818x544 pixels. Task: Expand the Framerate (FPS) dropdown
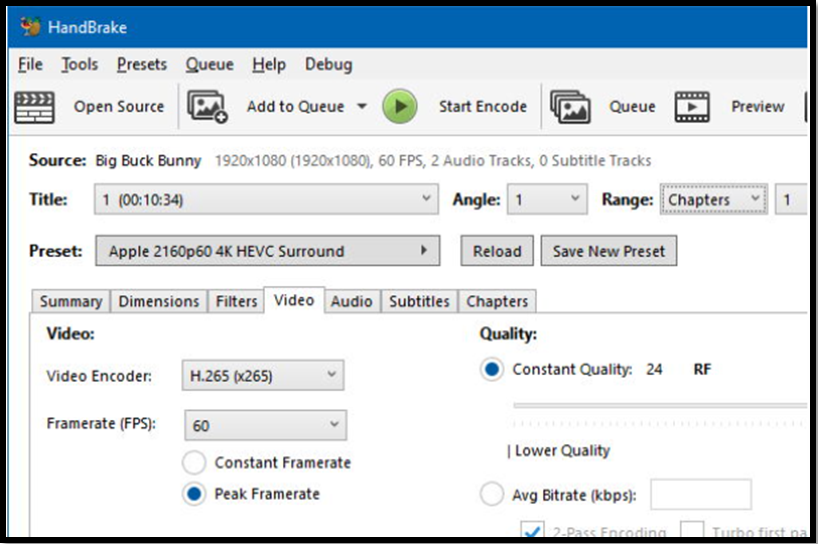pyautogui.click(x=265, y=425)
